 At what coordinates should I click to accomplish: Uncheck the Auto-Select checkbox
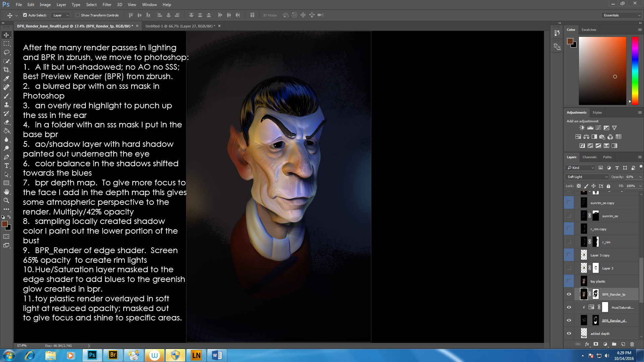(25, 15)
